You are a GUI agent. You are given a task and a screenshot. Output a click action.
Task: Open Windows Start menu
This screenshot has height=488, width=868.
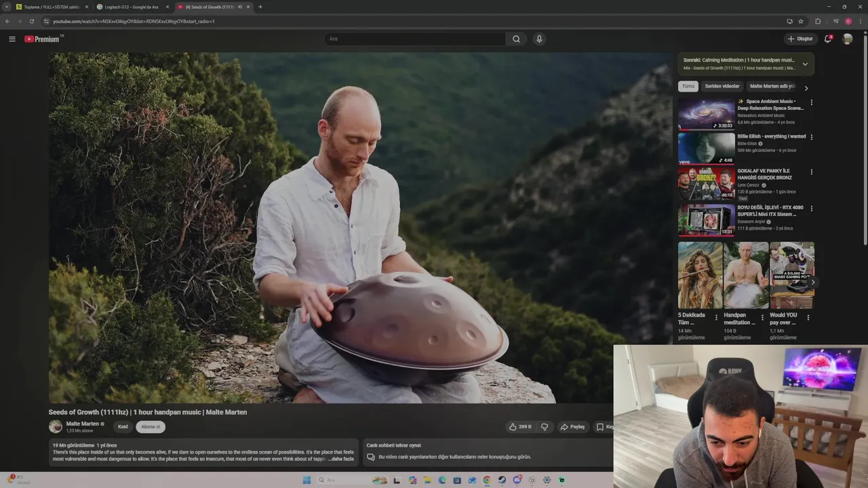coord(307,480)
